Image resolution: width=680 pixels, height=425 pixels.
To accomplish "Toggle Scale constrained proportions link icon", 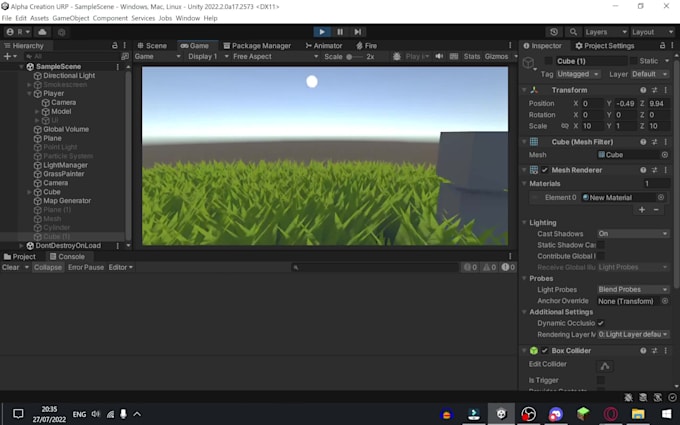I will 564,126.
